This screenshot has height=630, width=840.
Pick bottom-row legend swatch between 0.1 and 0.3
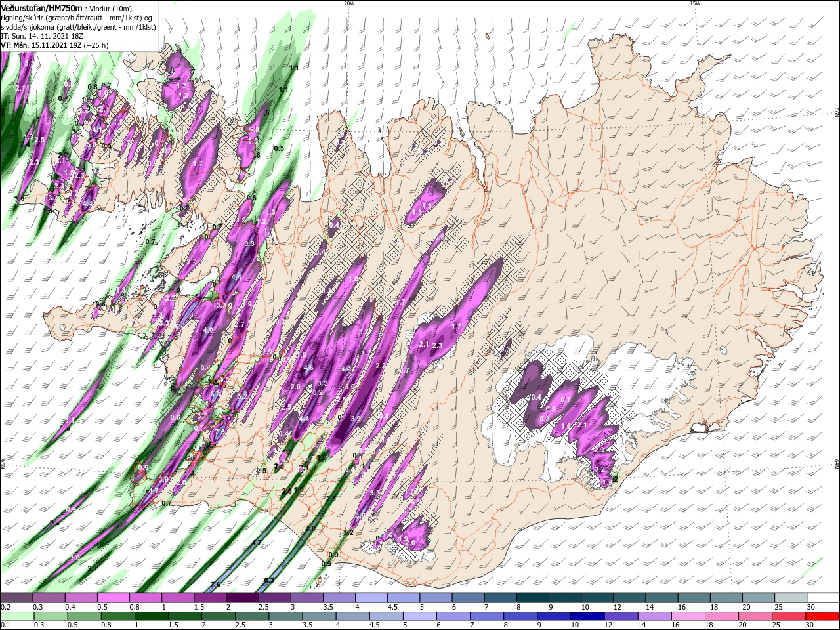click(16, 616)
